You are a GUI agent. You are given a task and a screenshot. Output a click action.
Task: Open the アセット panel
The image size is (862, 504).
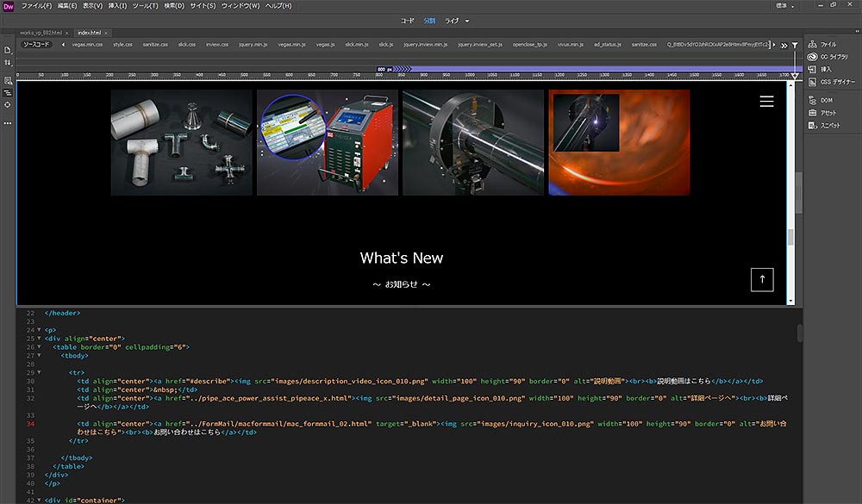[822, 113]
